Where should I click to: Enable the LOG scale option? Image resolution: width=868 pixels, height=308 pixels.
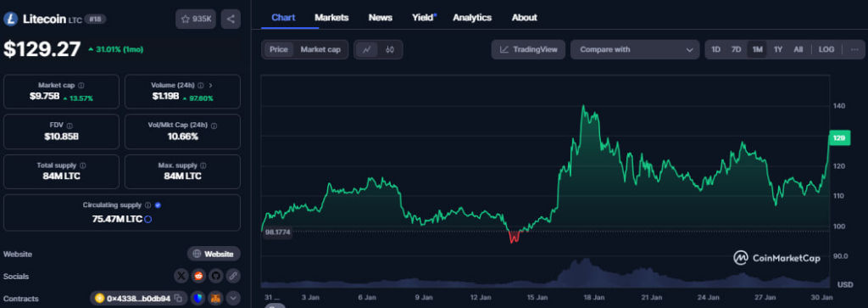coord(826,49)
